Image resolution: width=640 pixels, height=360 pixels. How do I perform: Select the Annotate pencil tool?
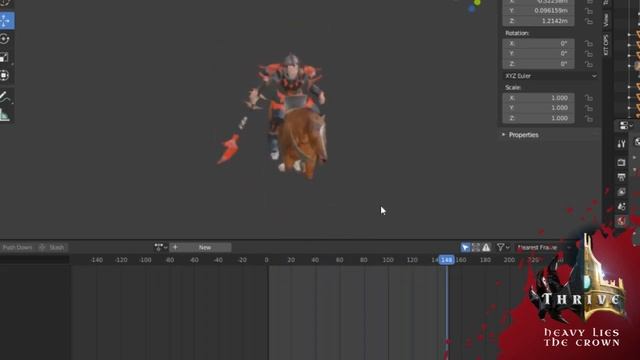click(x=5, y=97)
